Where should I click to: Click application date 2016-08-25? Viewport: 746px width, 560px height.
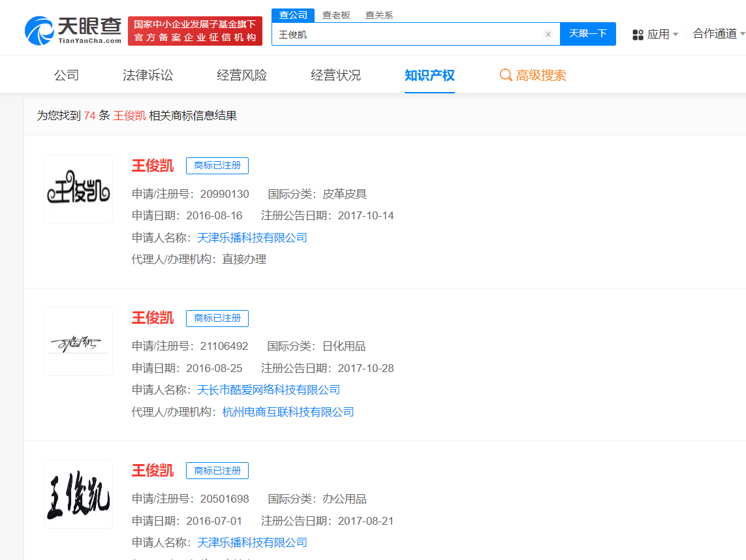(x=214, y=368)
